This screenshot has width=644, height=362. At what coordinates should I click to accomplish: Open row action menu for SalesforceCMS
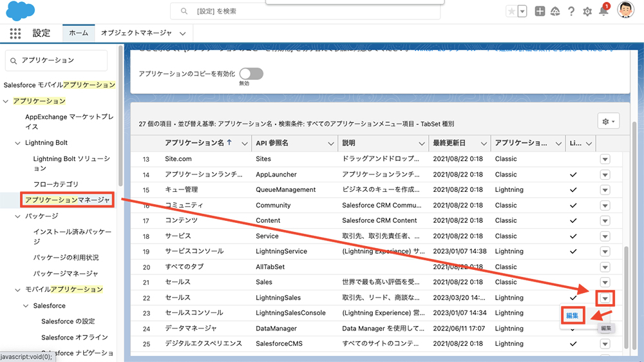pos(605,344)
